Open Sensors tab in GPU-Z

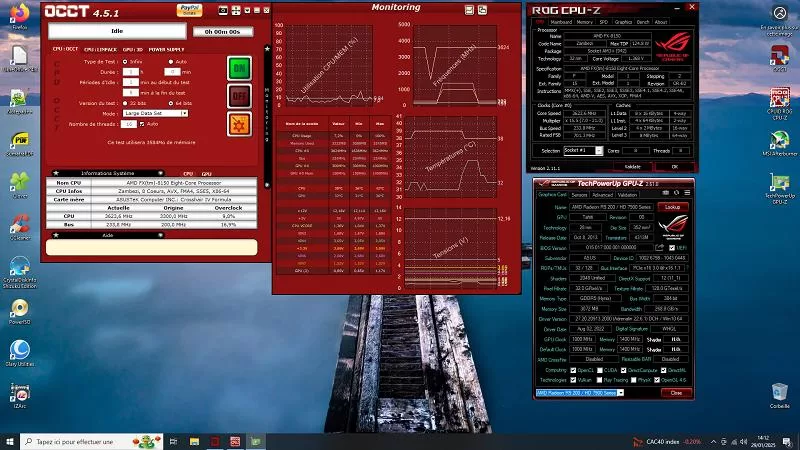pos(579,195)
